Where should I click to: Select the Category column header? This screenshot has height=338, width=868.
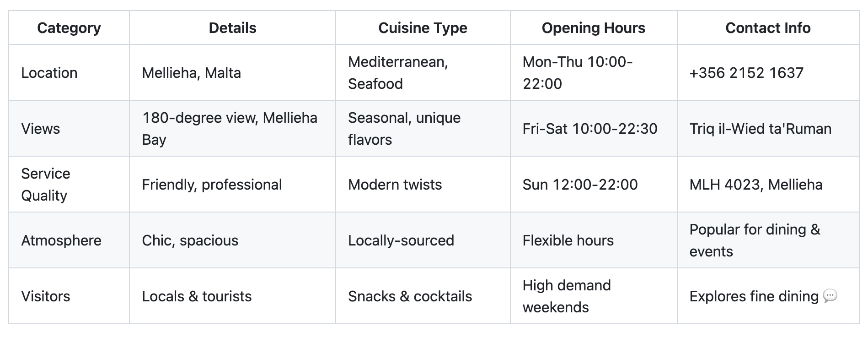(x=69, y=28)
